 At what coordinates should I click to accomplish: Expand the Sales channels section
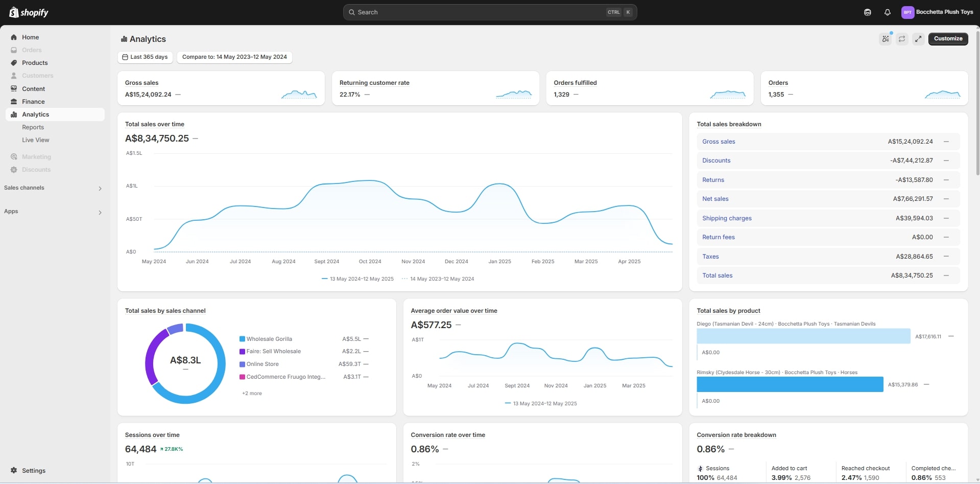tap(100, 189)
